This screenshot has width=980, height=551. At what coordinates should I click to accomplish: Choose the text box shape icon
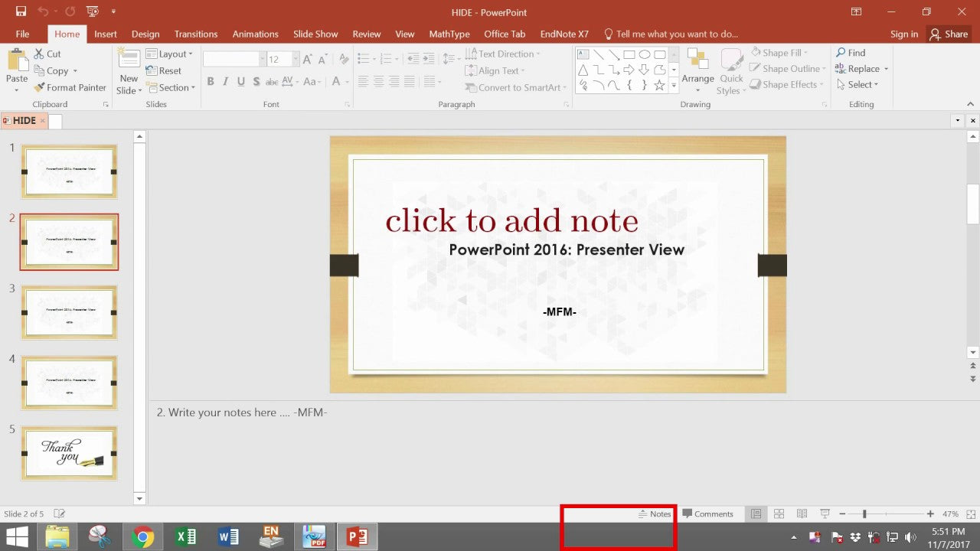coord(583,54)
